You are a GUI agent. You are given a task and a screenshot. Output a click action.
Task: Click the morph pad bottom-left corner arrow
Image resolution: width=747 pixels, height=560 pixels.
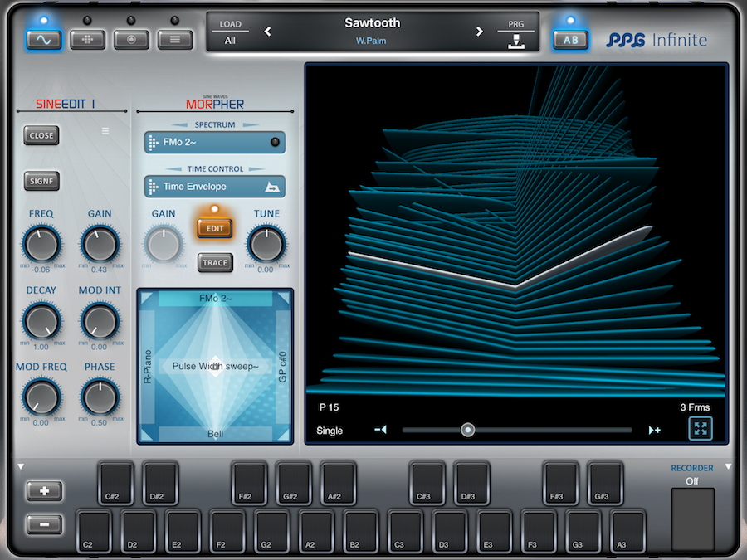(x=147, y=434)
